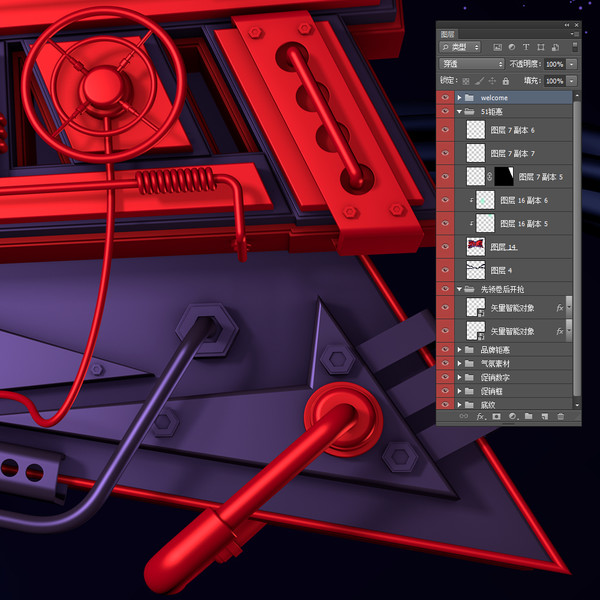Open the layer kind filter dropdown
This screenshot has width=600, height=600.
pyautogui.click(x=460, y=47)
